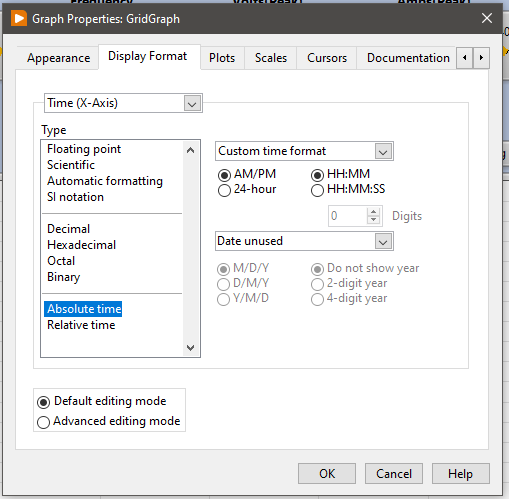The image size is (509, 499).
Task: Select the 24-hour time option
Action: click(247, 190)
